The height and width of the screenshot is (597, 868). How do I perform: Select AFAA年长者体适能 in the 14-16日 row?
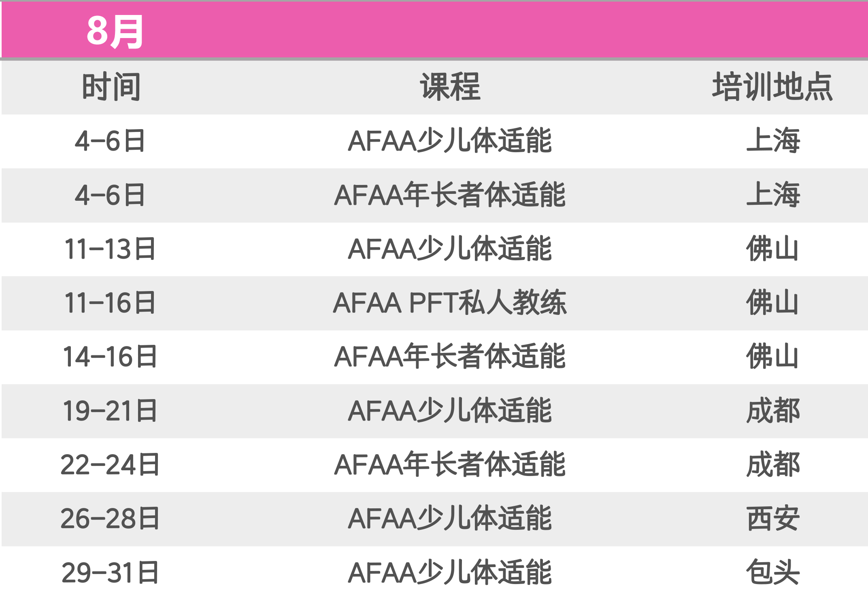[x=450, y=357]
